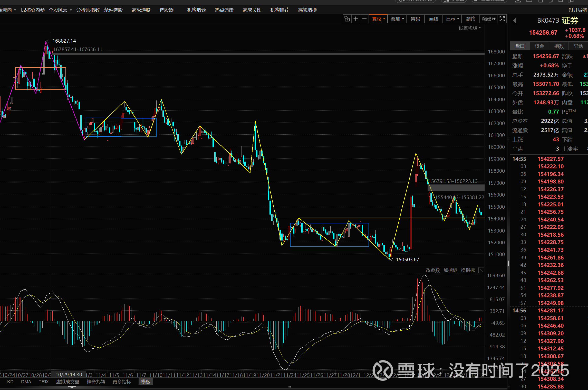Open the 条件选股 menu item
588x390 pixels.
point(113,10)
